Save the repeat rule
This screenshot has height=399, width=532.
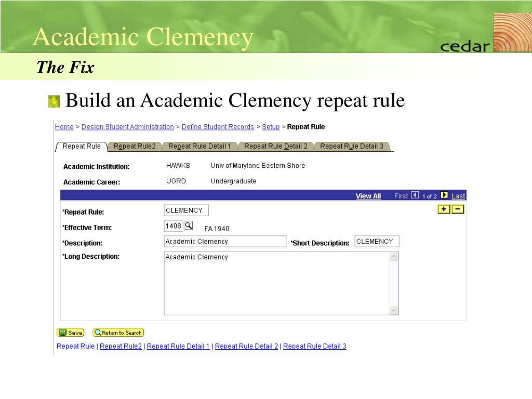pyautogui.click(x=71, y=332)
